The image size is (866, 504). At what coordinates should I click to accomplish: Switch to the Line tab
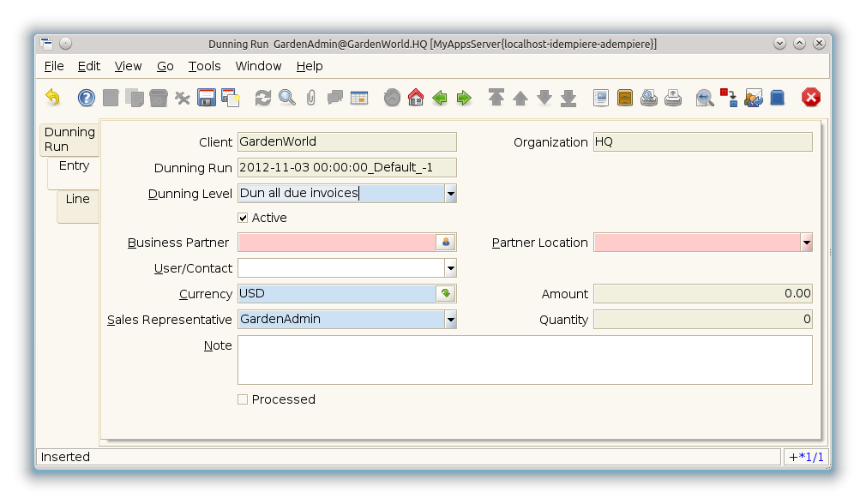[x=78, y=199]
